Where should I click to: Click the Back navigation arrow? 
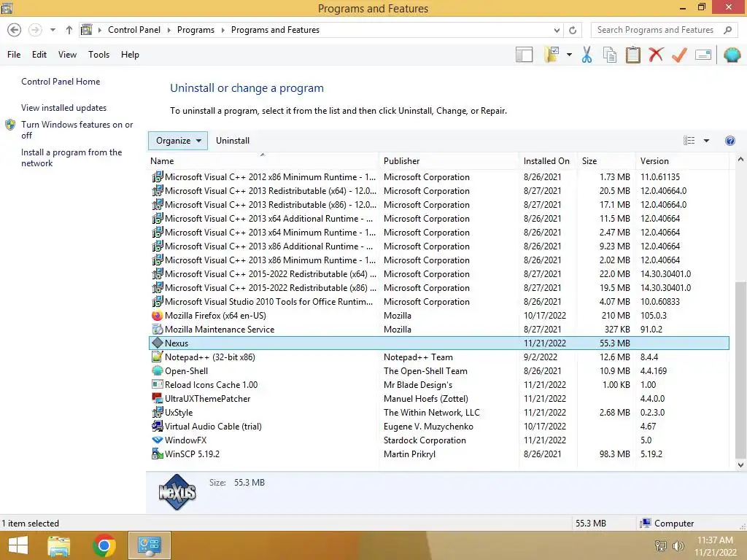15,30
